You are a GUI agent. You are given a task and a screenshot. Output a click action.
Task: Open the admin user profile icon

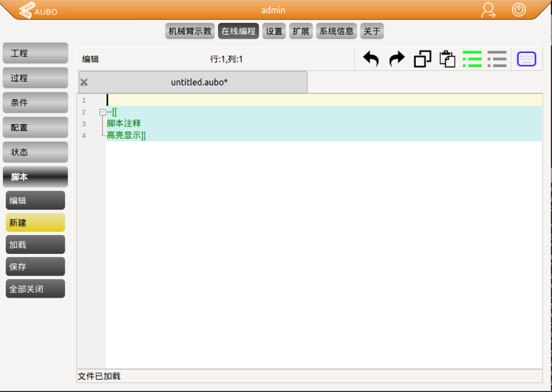tap(487, 10)
